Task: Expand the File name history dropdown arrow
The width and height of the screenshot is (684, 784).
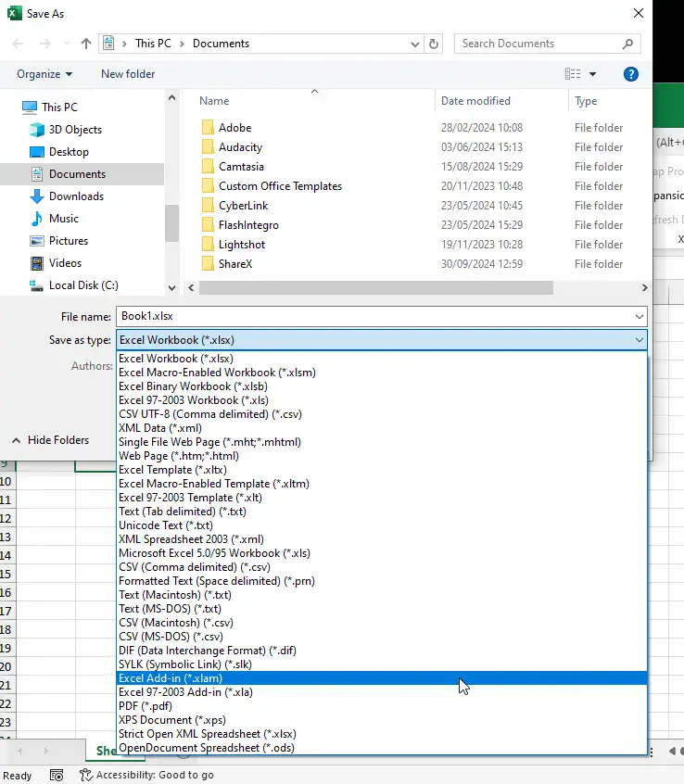Action: (640, 317)
